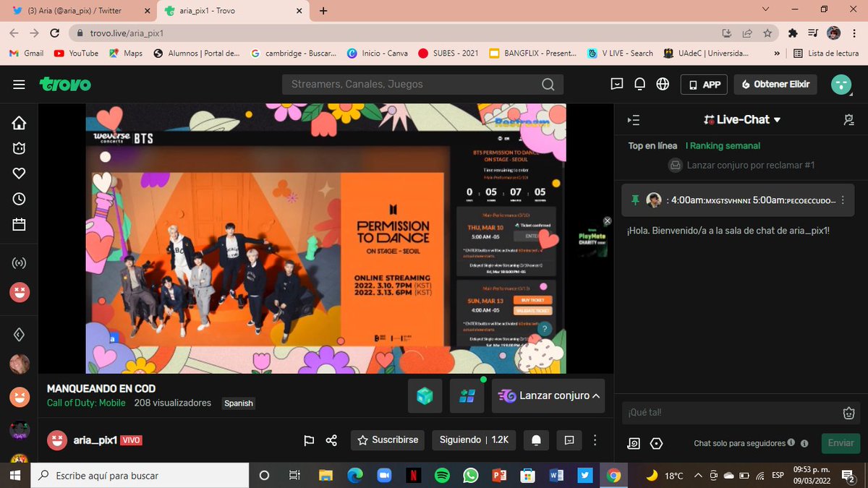This screenshot has width=868, height=488.
Task: Open Netflix from the Windows taskbar
Action: click(413, 476)
